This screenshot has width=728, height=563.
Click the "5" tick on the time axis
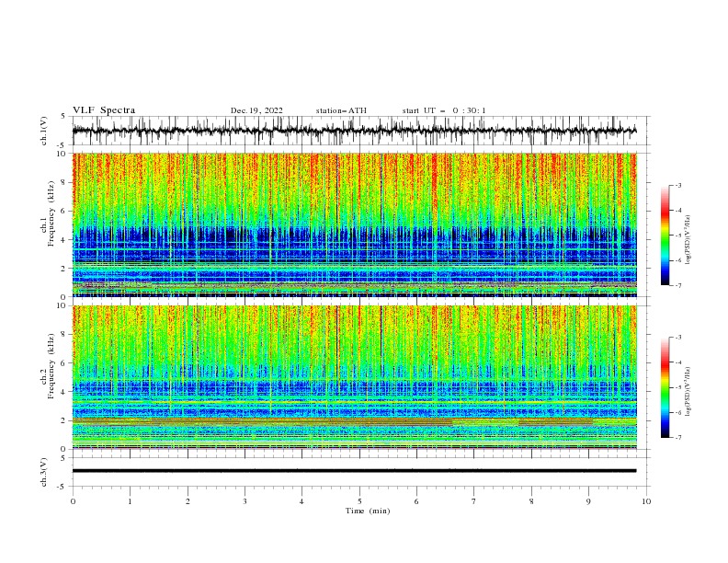coord(359,501)
